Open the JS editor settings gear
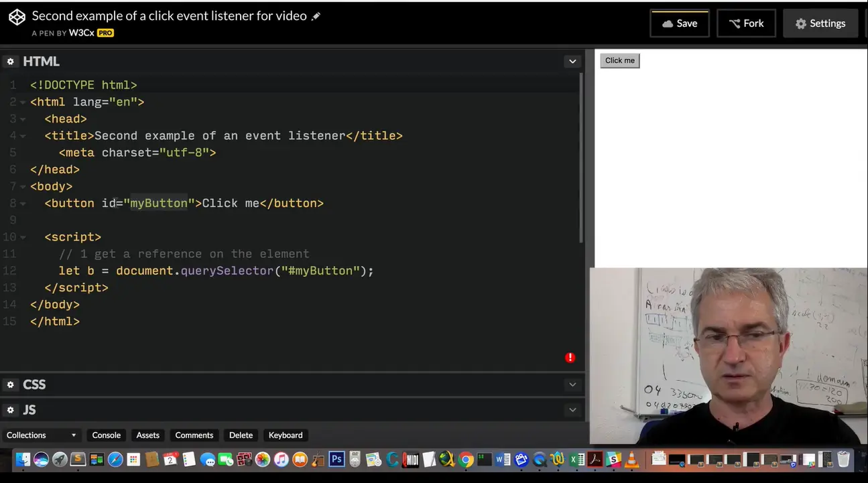This screenshot has height=483, width=868. pyautogui.click(x=10, y=410)
